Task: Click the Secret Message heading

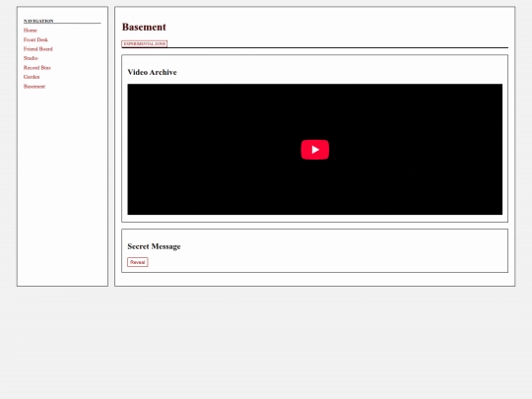Action: click(154, 246)
